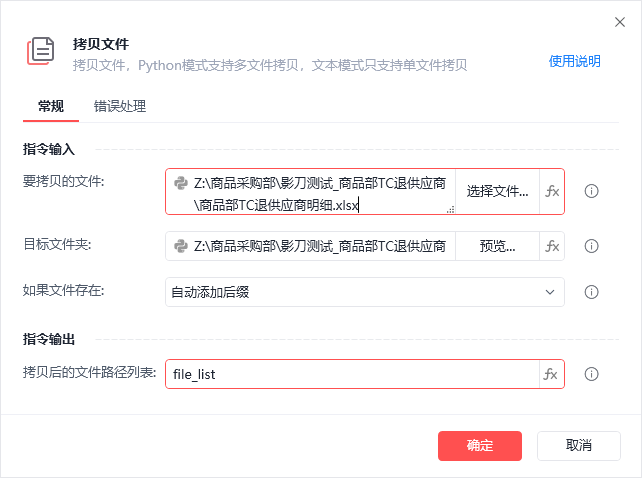Open the 使用说明 help link
This screenshot has height=478, width=642.
(575, 61)
